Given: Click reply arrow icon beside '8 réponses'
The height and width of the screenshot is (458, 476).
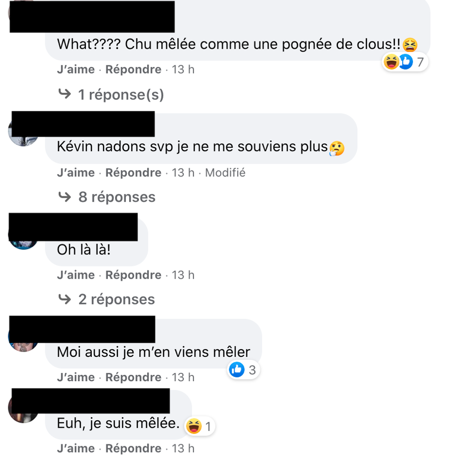Looking at the screenshot, I should pos(65,196).
